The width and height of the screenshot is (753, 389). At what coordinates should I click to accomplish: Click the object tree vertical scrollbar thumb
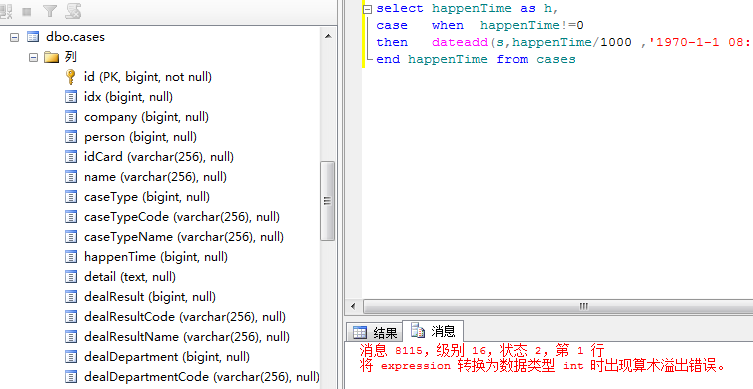tap(328, 201)
